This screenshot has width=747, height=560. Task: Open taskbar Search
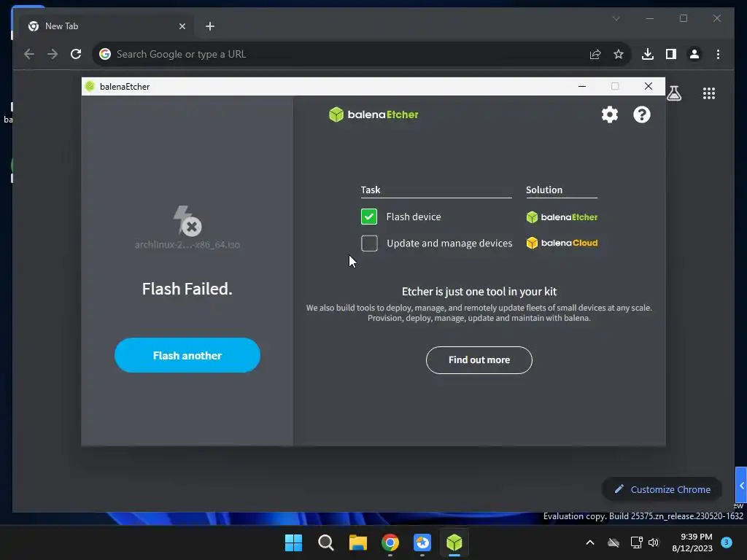(x=326, y=542)
